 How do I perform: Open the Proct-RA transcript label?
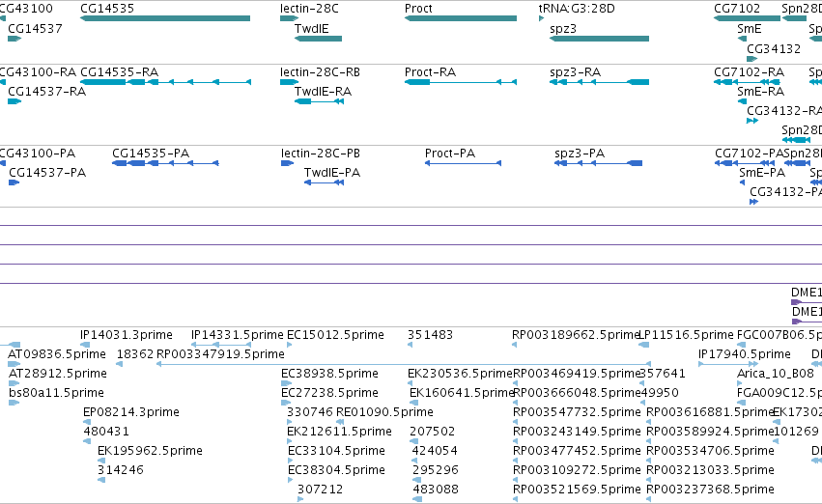[x=431, y=71]
